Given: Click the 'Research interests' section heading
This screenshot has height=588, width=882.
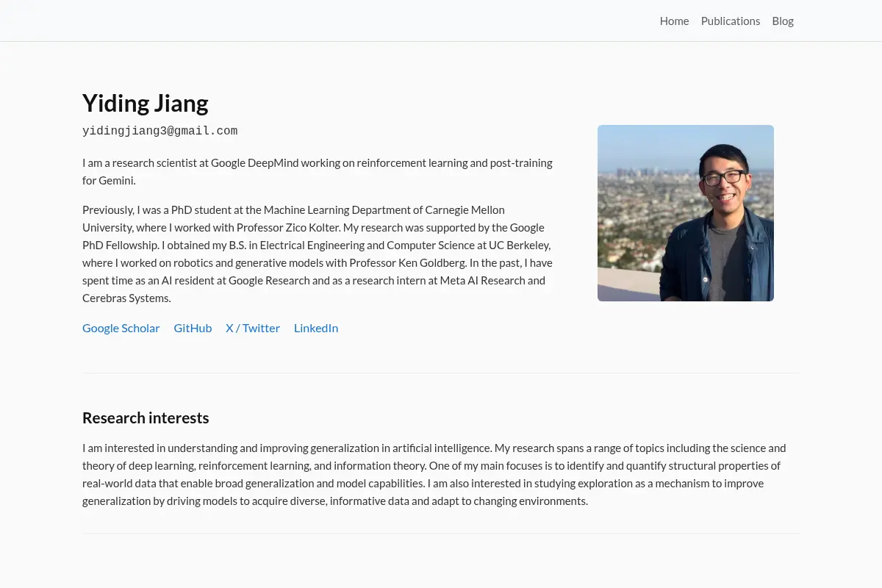Looking at the screenshot, I should point(146,417).
